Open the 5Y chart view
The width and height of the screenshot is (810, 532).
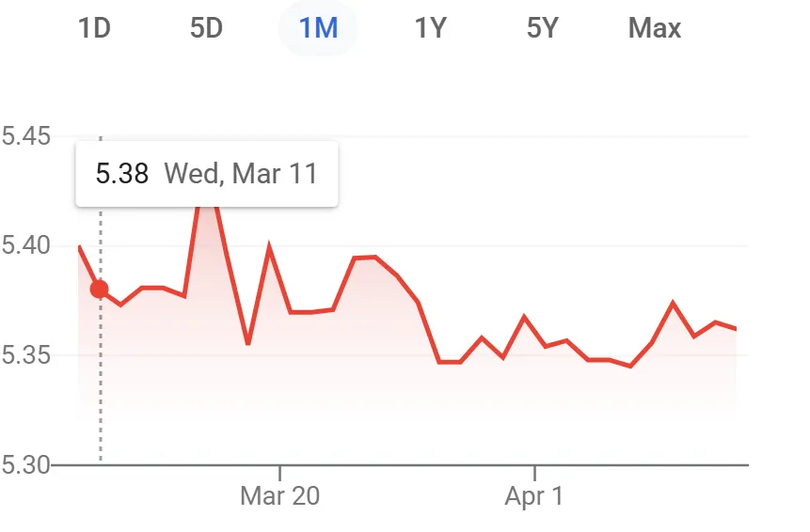(x=543, y=28)
